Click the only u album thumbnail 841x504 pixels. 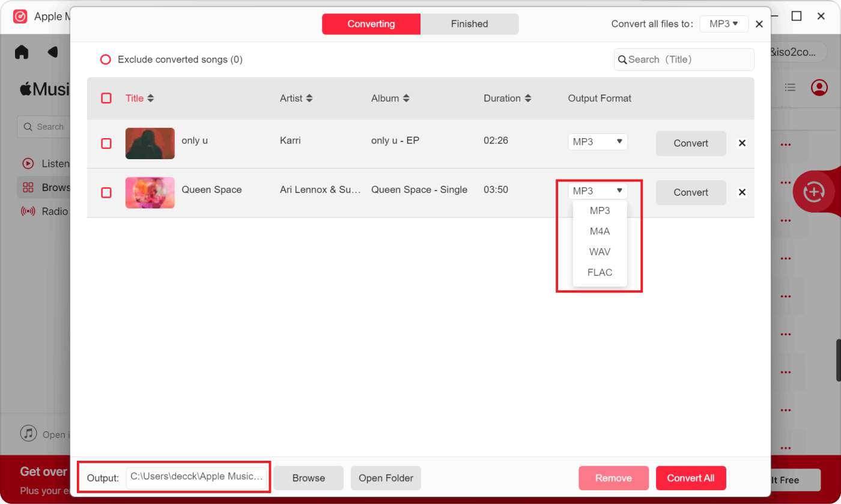point(150,144)
